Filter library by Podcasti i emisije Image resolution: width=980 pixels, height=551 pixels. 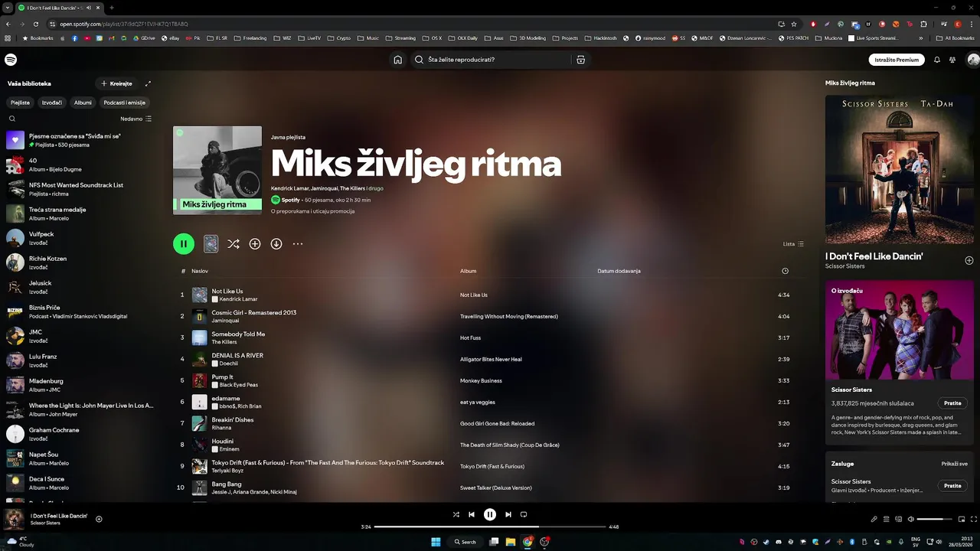[125, 103]
